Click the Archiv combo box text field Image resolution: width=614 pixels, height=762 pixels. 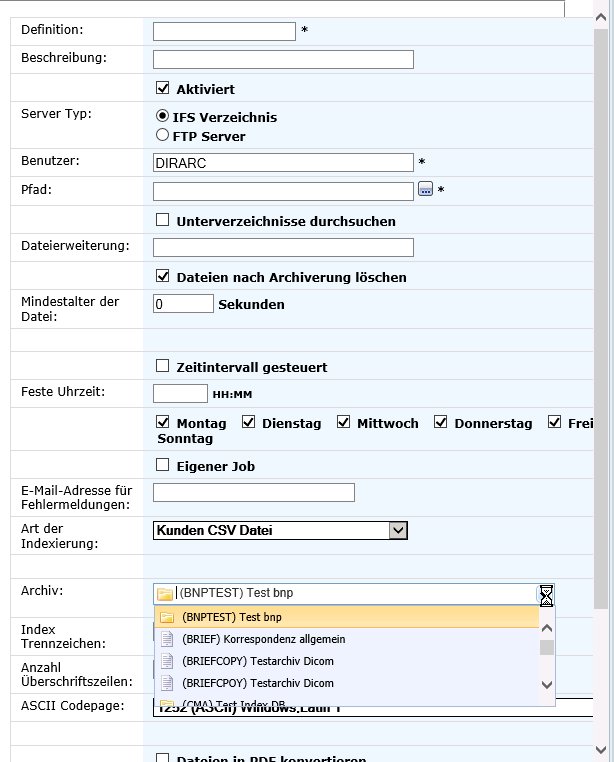coord(356,593)
